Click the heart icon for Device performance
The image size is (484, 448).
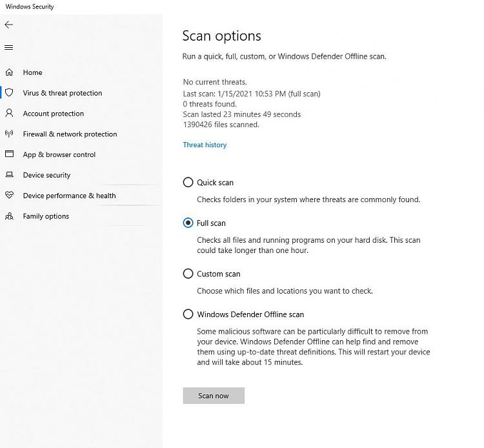pyautogui.click(x=9, y=195)
